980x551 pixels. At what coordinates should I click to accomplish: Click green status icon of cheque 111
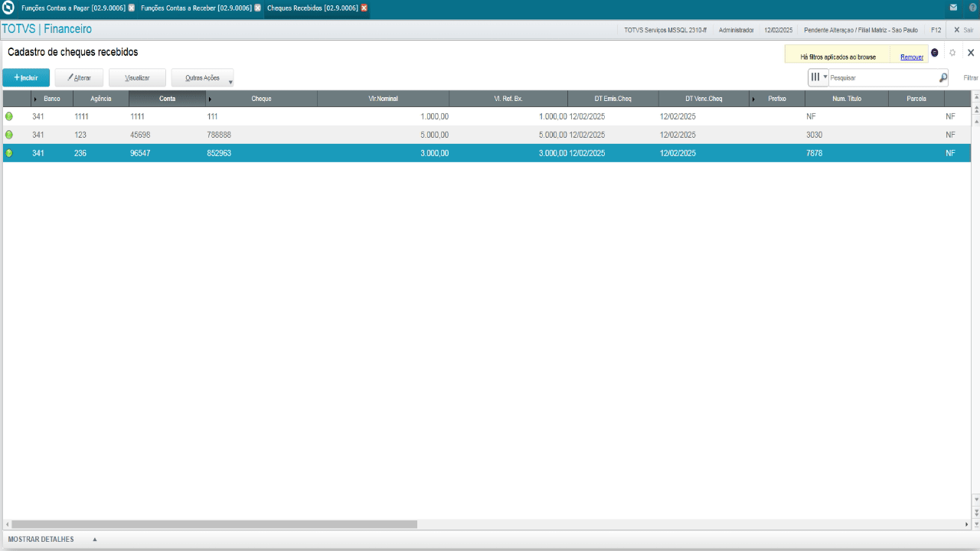click(x=9, y=116)
